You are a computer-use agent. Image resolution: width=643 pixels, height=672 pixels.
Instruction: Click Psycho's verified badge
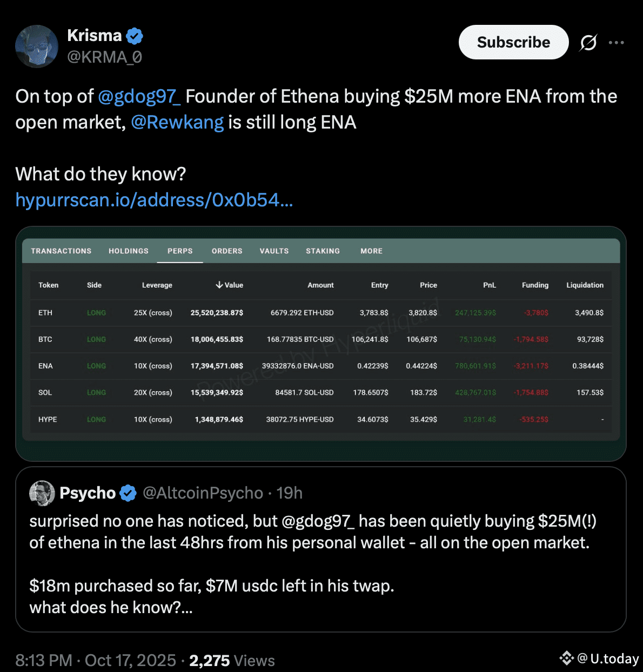coord(128,493)
